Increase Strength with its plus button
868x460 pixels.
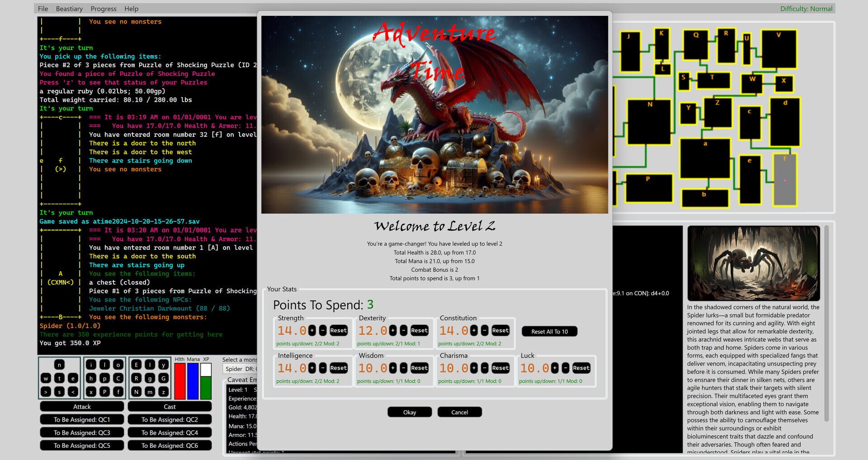tap(312, 330)
